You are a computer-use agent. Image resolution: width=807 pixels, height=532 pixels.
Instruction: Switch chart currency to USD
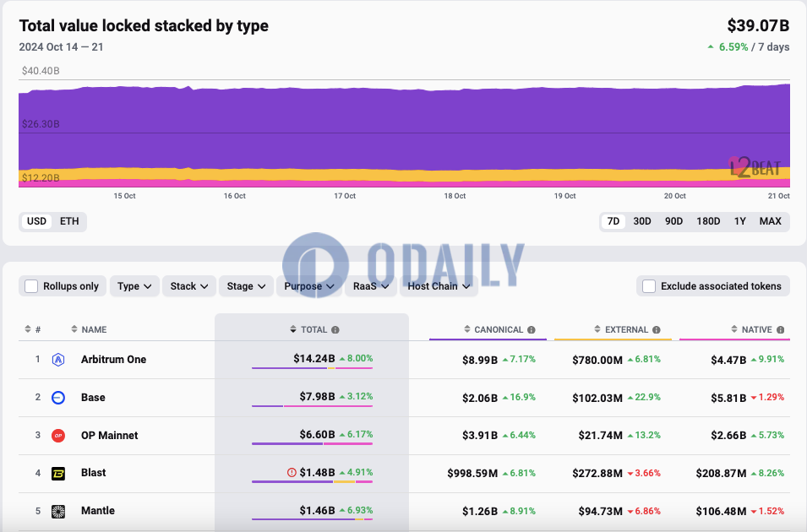pyautogui.click(x=36, y=221)
